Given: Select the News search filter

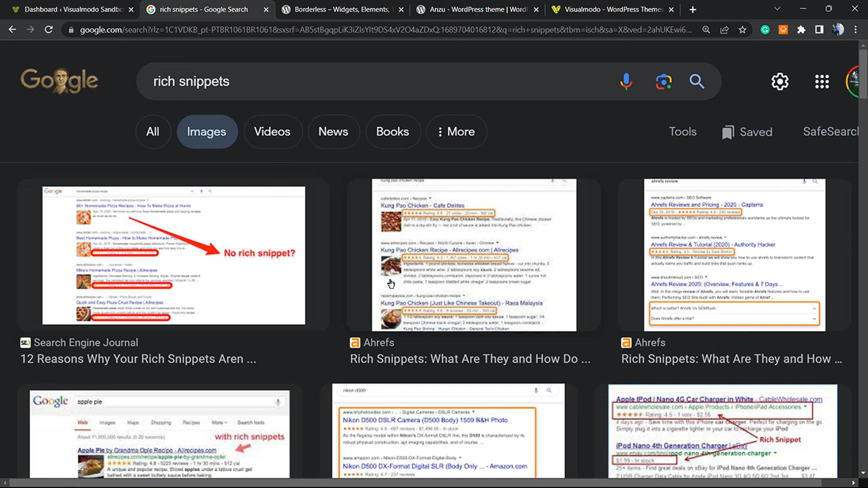Looking at the screenshot, I should 333,131.
